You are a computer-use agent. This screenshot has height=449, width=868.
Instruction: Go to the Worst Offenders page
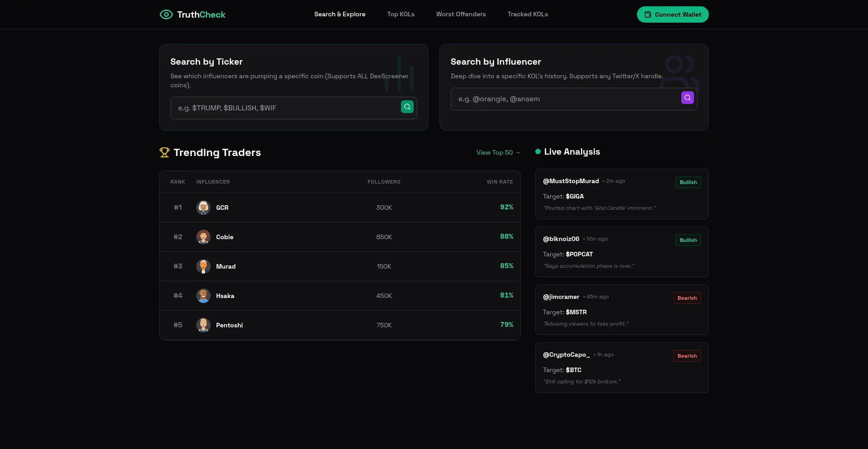(x=461, y=14)
